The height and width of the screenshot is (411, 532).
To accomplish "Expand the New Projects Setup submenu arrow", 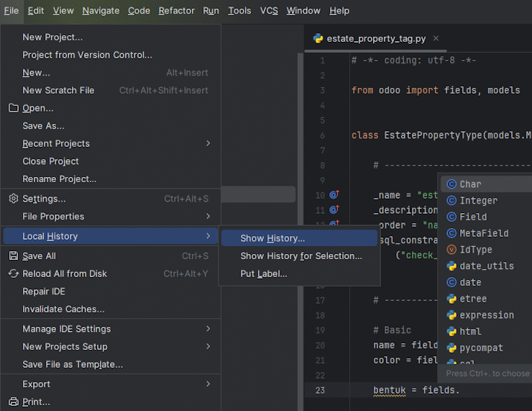I will [208, 346].
